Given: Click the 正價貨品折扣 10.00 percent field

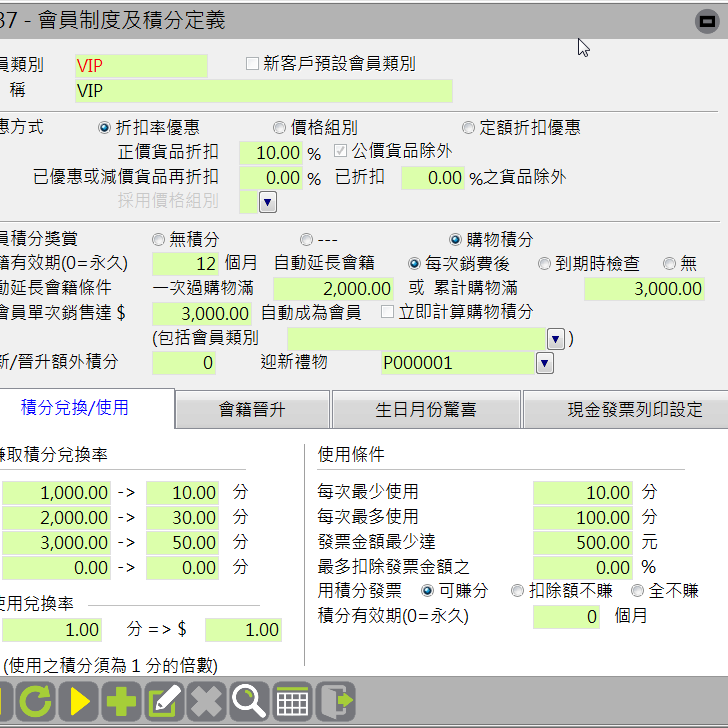Looking at the screenshot, I should coord(270,153).
